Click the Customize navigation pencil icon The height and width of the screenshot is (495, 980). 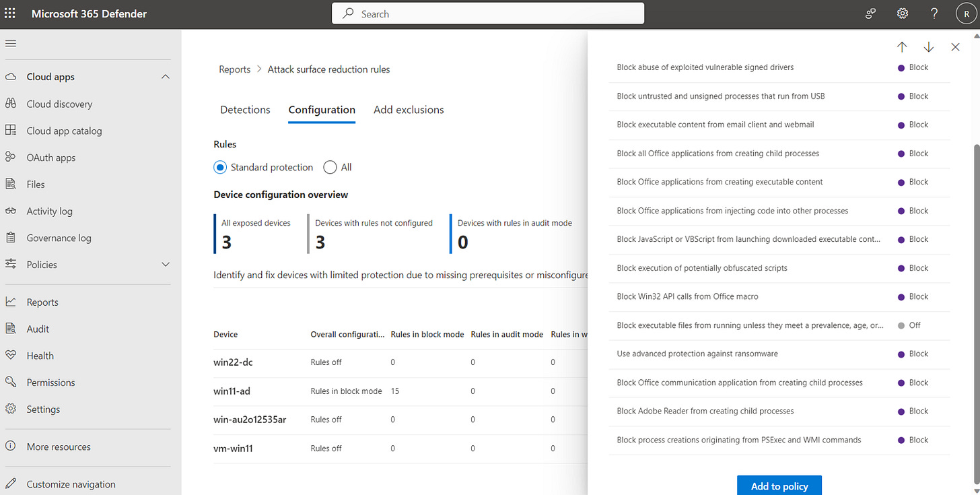click(x=10, y=484)
